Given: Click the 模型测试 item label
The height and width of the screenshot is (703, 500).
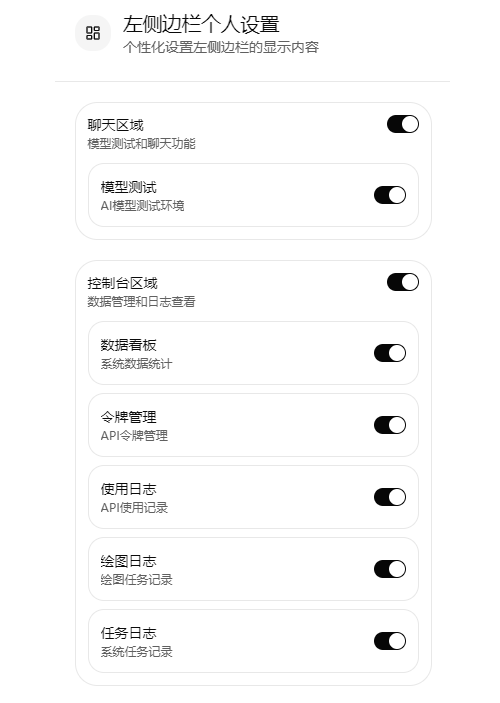Looking at the screenshot, I should point(128,187).
